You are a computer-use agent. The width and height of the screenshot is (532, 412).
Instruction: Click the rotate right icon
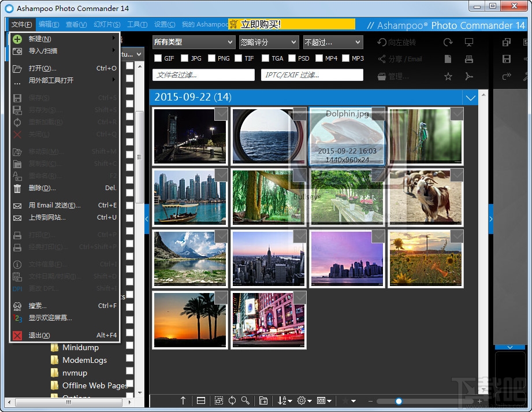pos(448,43)
